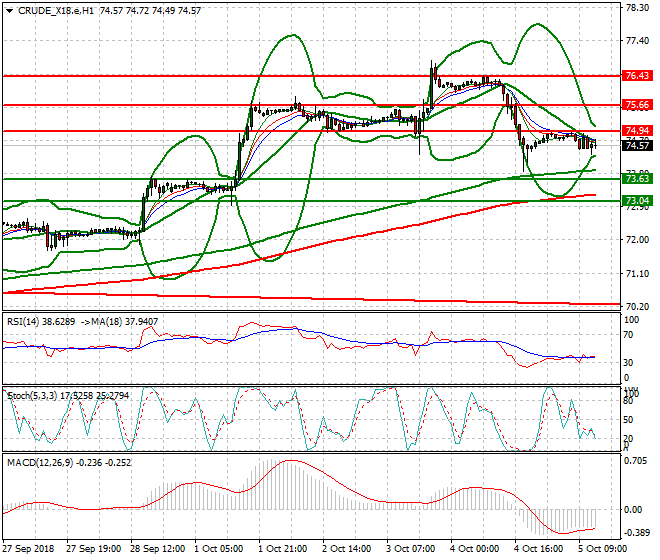Select the CRUDE_X18.e,H1 chart title text

coord(56,11)
